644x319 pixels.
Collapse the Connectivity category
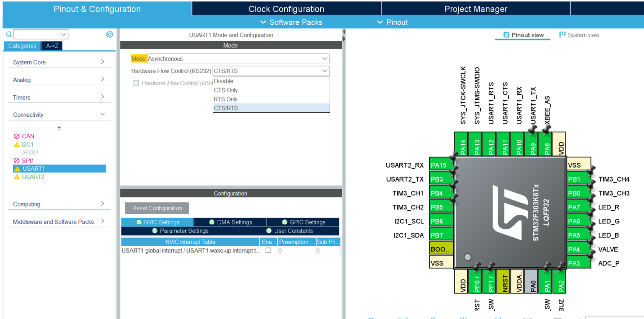tap(59, 115)
